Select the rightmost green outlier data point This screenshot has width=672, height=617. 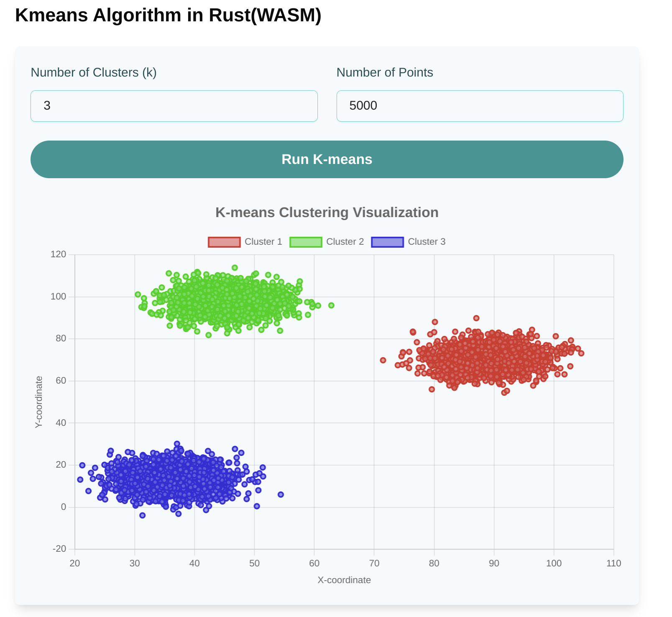tap(331, 305)
